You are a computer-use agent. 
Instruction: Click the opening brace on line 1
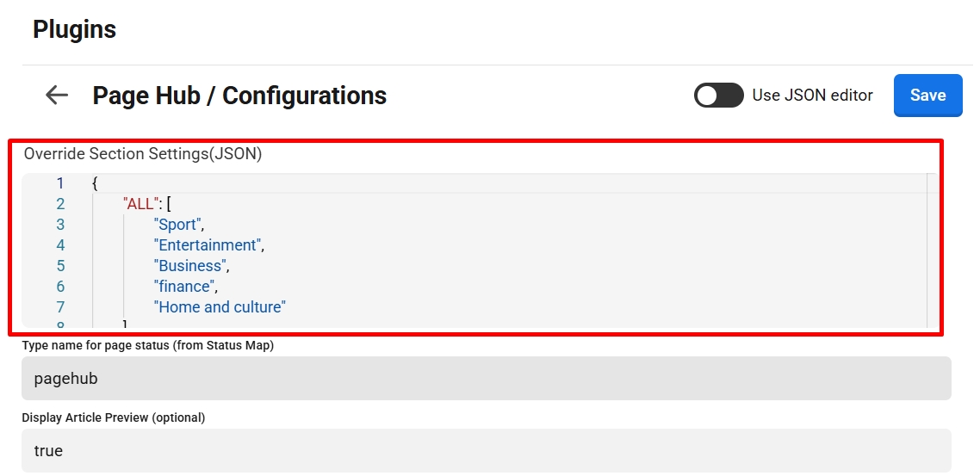[95, 183]
